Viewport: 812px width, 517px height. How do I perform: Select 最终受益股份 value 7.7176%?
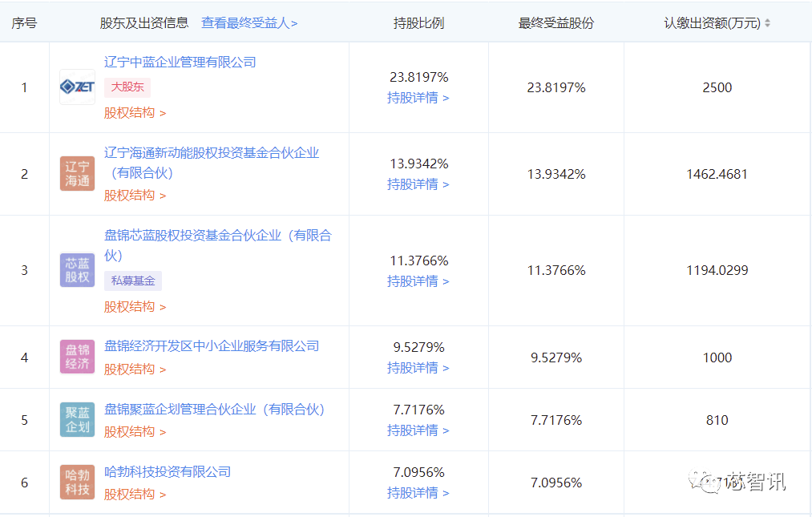pyautogui.click(x=556, y=420)
